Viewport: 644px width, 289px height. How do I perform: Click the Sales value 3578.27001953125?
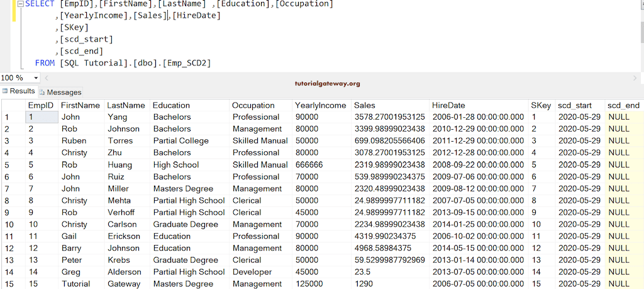(x=389, y=117)
